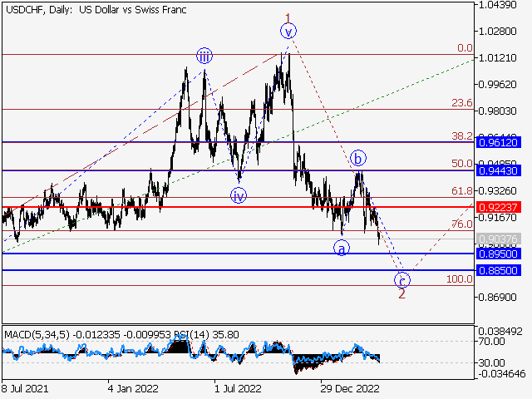
Task: Select the circled wave b label
Action: [x=358, y=158]
